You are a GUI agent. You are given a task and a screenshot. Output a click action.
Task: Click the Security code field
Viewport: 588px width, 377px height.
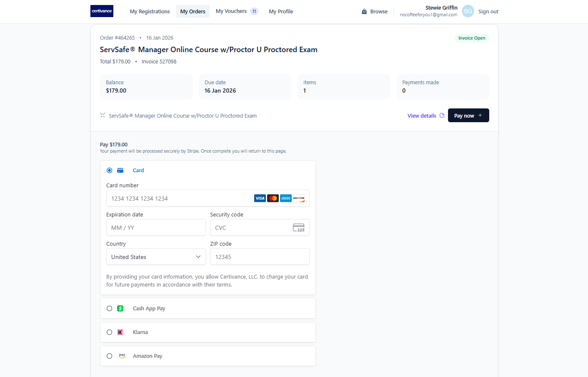pyautogui.click(x=260, y=228)
